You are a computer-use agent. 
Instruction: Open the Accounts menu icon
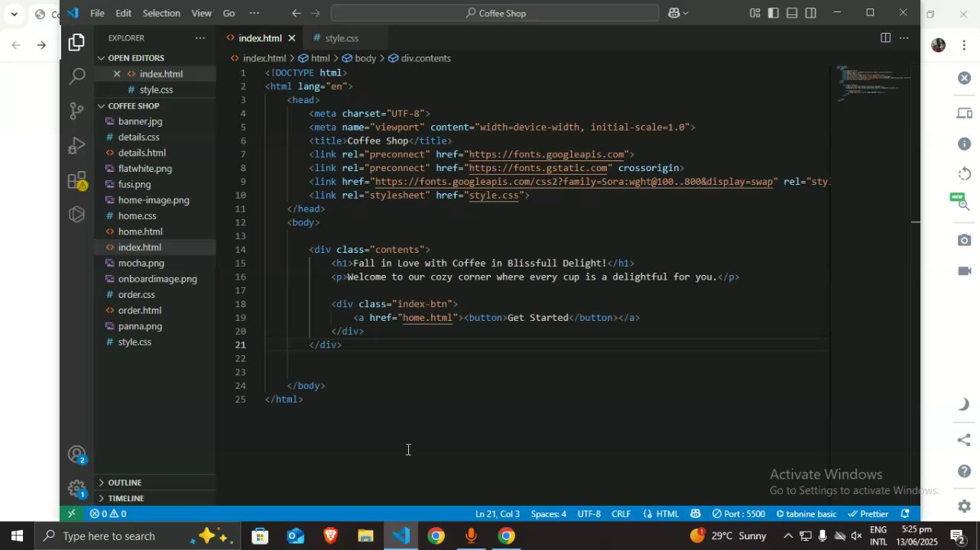coord(76,455)
